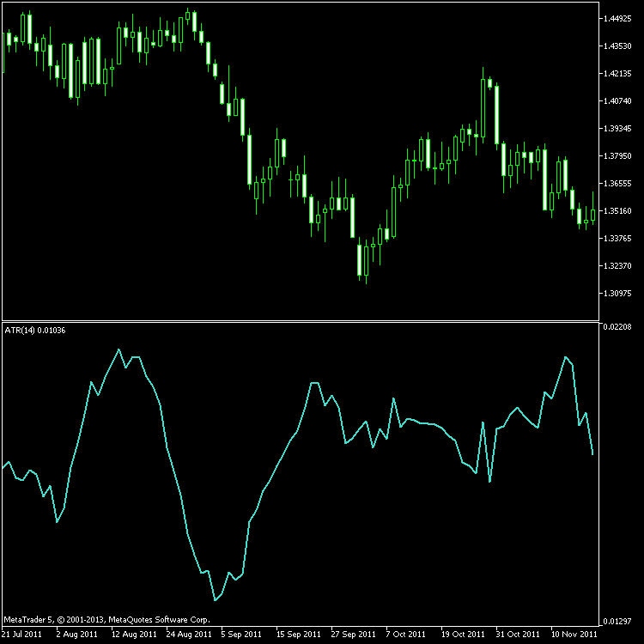Click the 27 Sep 2011 date marker
The image size is (644, 644).
click(354, 635)
